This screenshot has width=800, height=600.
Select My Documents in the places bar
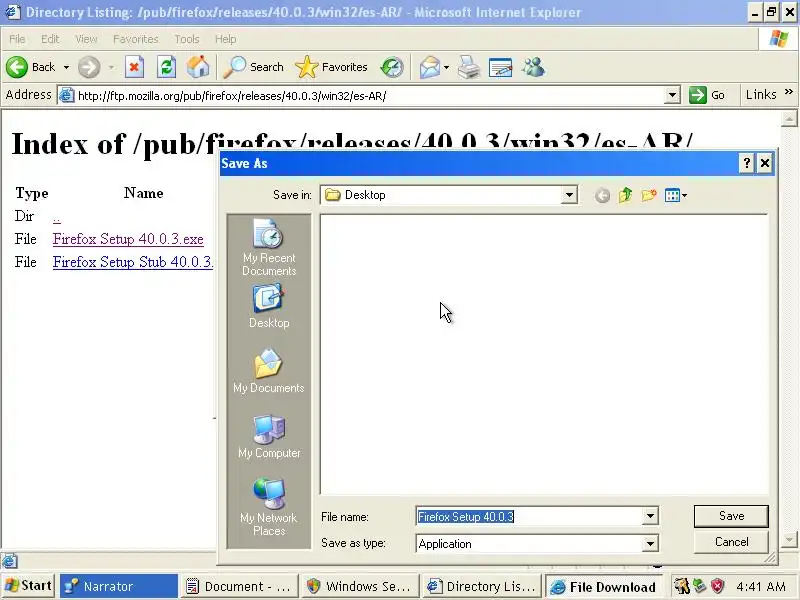pyautogui.click(x=269, y=371)
